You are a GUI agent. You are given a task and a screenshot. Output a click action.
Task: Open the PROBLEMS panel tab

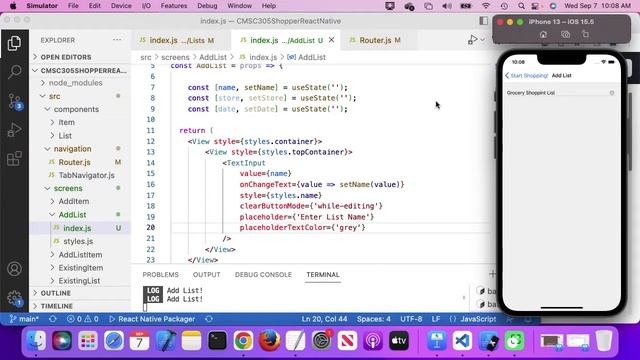click(x=160, y=275)
